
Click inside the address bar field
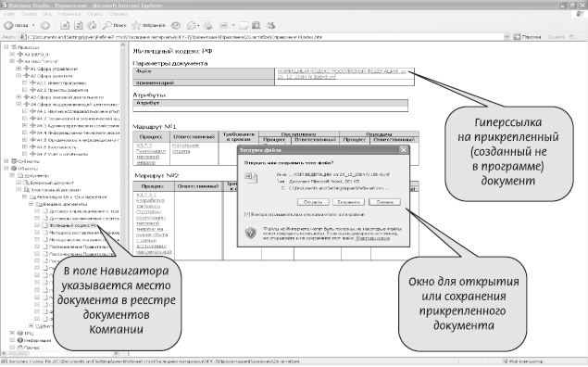coord(264,37)
